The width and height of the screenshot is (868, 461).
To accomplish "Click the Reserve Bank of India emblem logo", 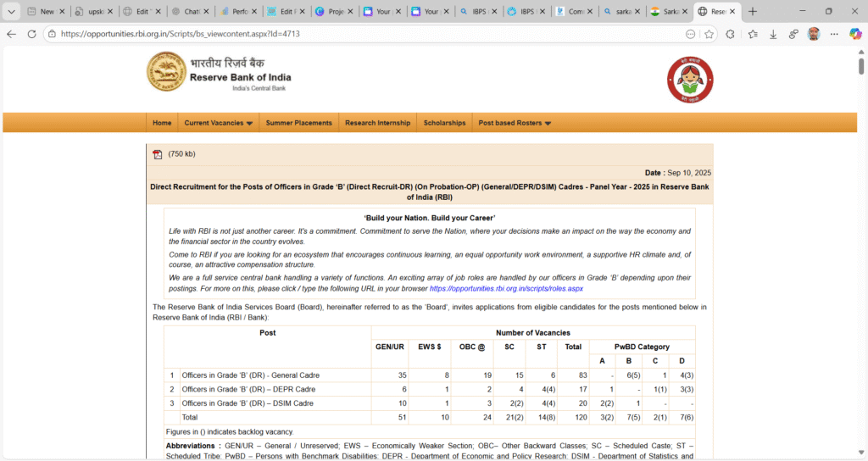I will pos(166,72).
